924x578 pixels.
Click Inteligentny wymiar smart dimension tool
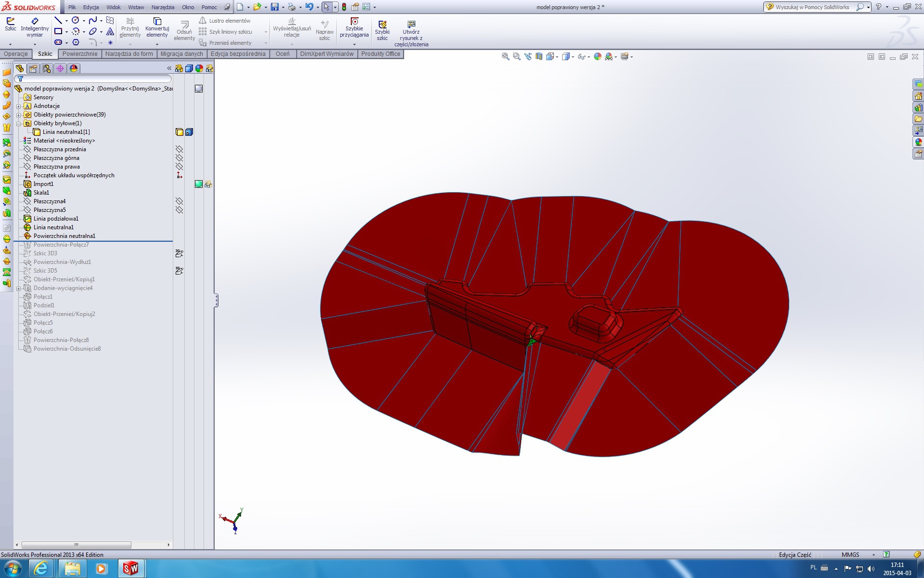35,28
